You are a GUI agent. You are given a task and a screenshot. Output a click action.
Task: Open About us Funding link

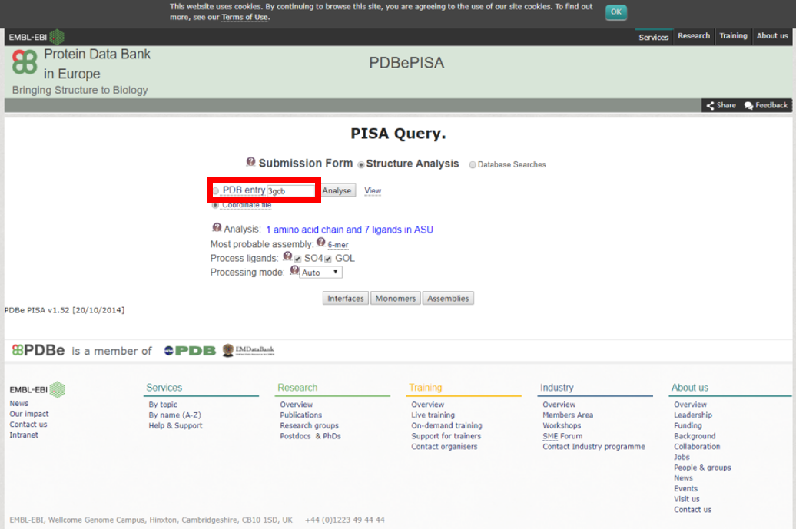(x=688, y=426)
